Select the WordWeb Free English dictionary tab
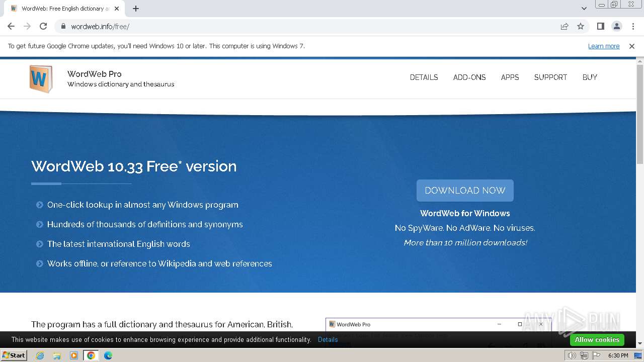The height and width of the screenshot is (362, 644). [64, 9]
